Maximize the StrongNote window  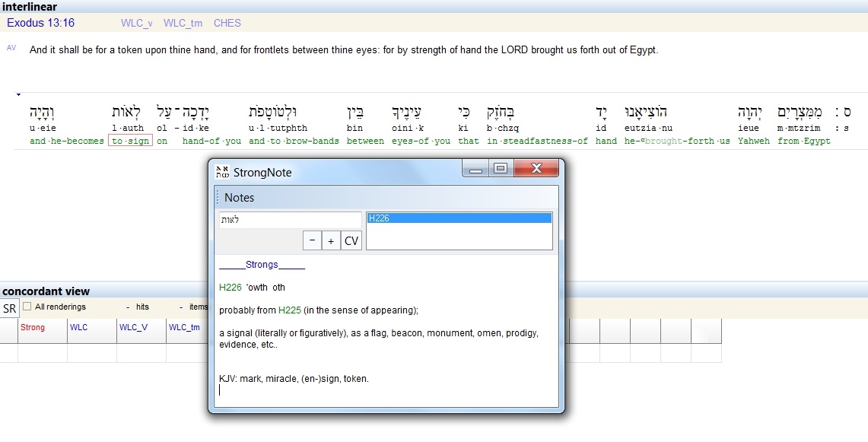pos(500,169)
